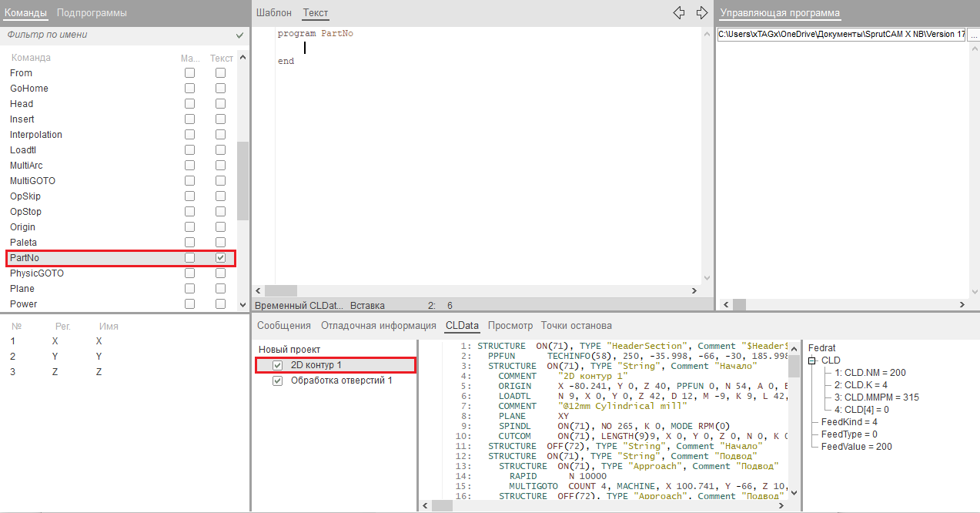Viewport: 980px width, 513px height.
Task: Click left scroll arrow under template editor
Action: tap(259, 291)
